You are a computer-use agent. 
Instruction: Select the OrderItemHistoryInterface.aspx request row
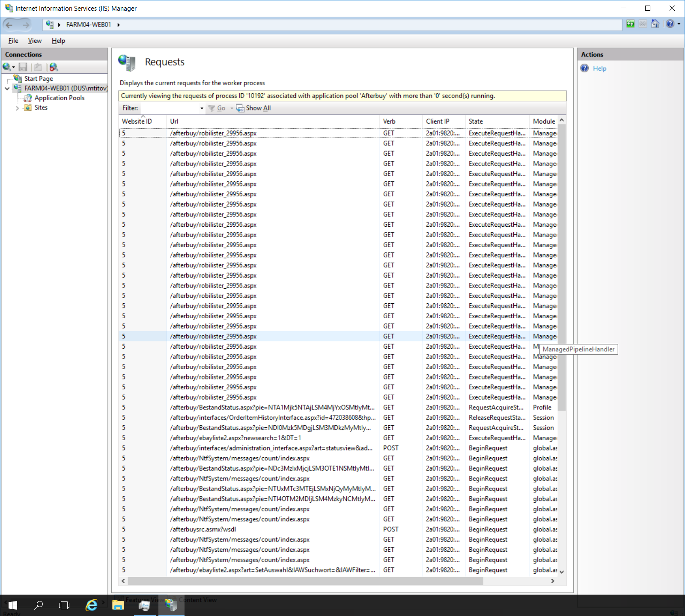click(338, 418)
